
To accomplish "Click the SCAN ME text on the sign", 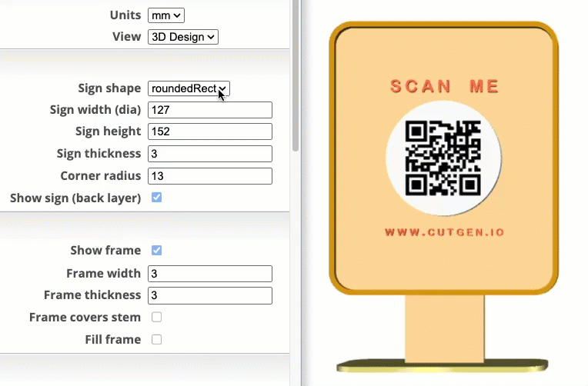I will coord(445,87).
